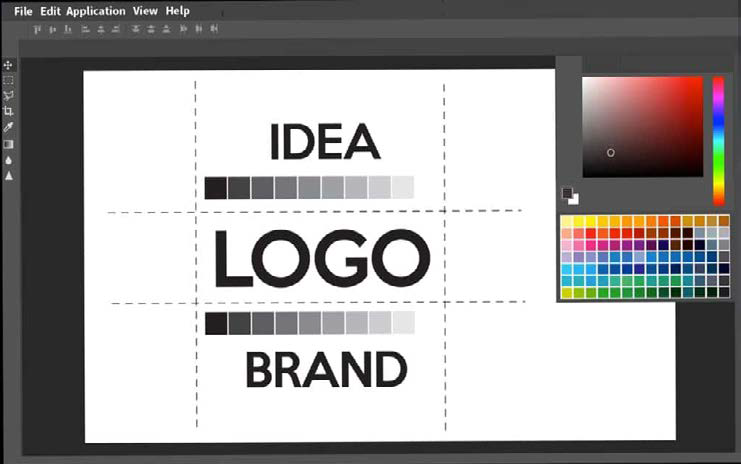Pick near-black swatch at palette bottom-right corner

(724, 292)
